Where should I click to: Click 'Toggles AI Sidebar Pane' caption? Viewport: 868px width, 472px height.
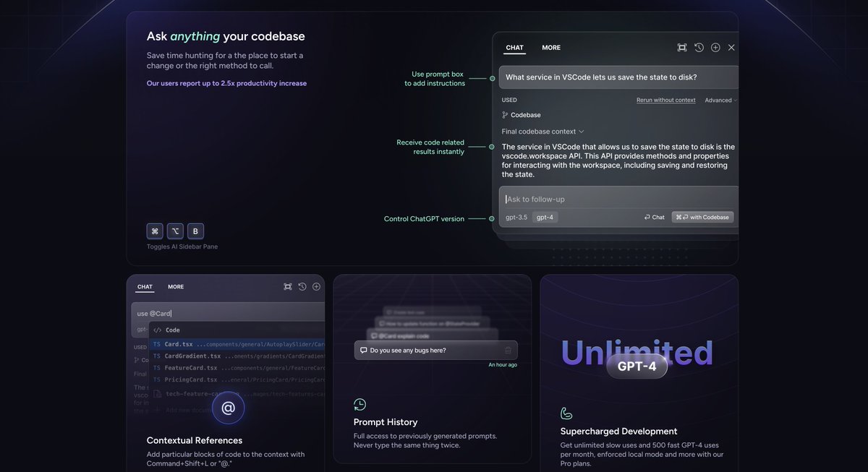coord(182,246)
